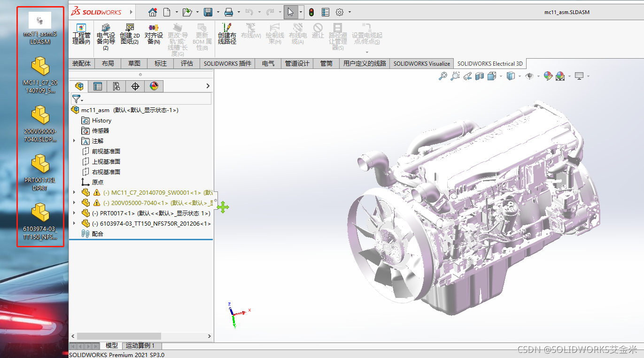This screenshot has height=358, width=644.
Task: Open SOLIDWORKS 插件 tab
Action: 227,63
